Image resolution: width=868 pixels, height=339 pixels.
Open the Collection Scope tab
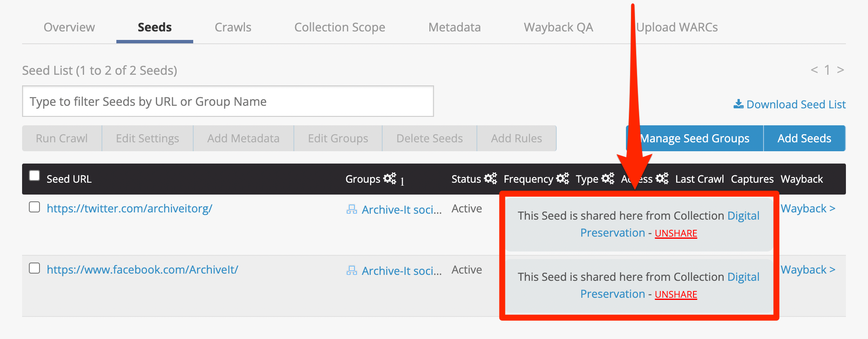pos(339,27)
